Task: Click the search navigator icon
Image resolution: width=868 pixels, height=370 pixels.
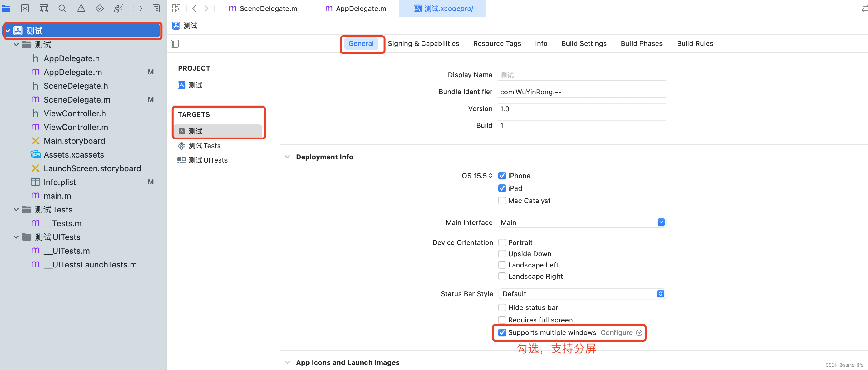Action: point(62,8)
